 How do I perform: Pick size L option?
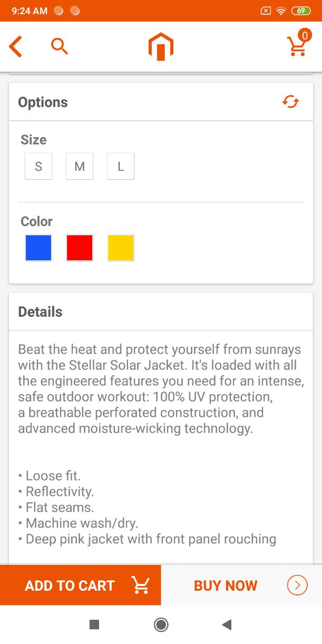click(x=121, y=167)
